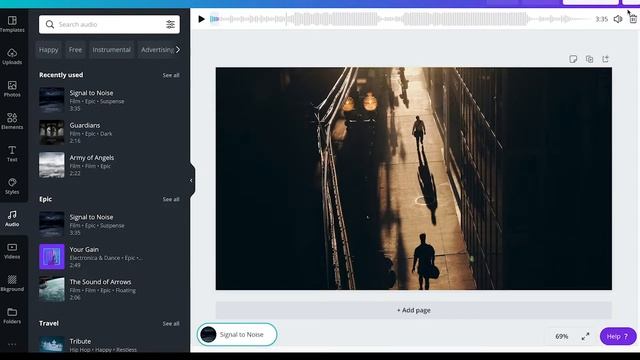Open the Text sidebar tab
The height and width of the screenshot is (360, 640).
[x=12, y=153]
